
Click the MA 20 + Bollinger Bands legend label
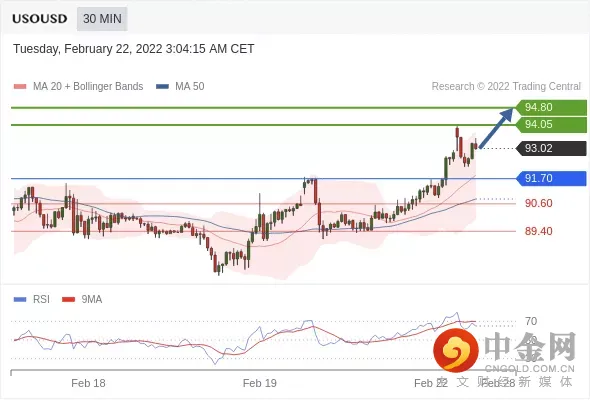click(88, 87)
